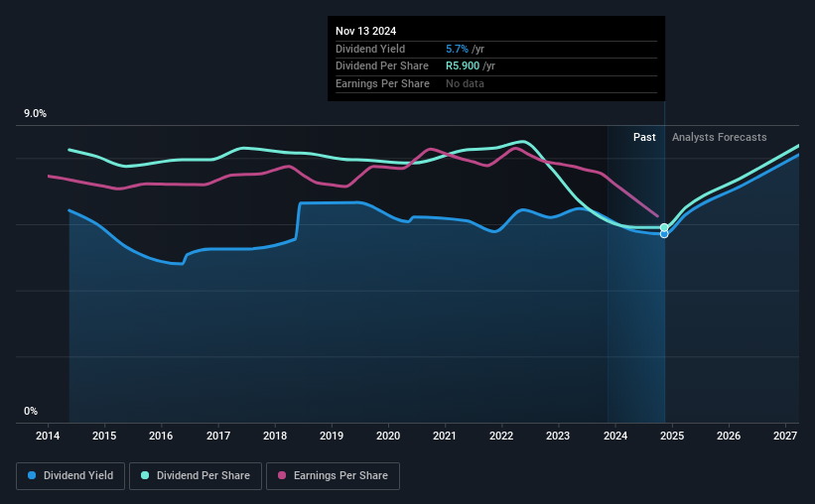Image resolution: width=815 pixels, height=504 pixels.
Task: Click the tooltip Earnings Per Share row label
Action: pos(382,83)
